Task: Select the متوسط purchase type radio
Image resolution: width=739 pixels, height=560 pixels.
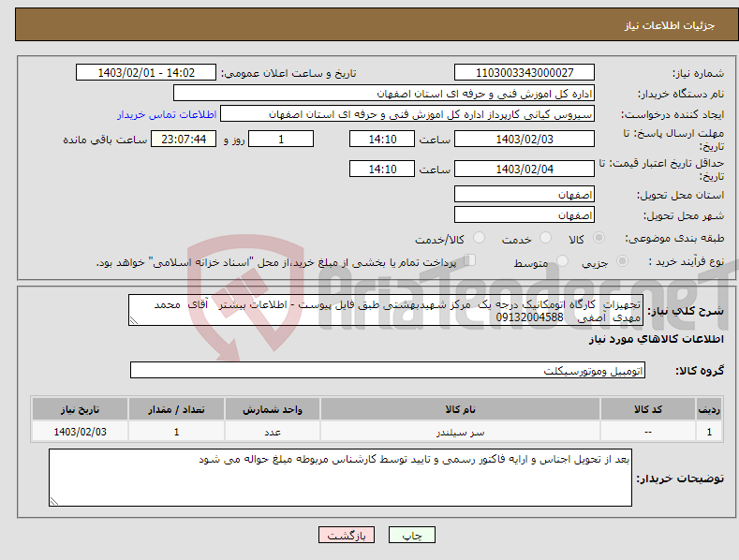Action: tap(562, 260)
